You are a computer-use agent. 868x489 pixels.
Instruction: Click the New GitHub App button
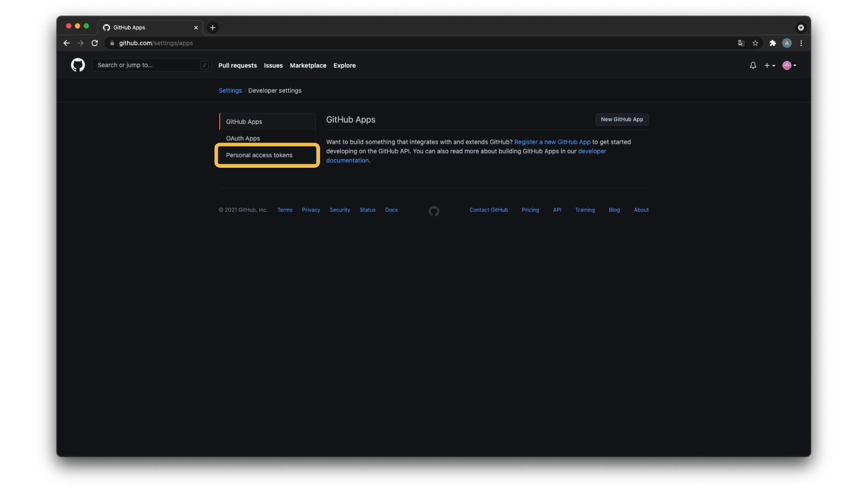click(x=622, y=119)
